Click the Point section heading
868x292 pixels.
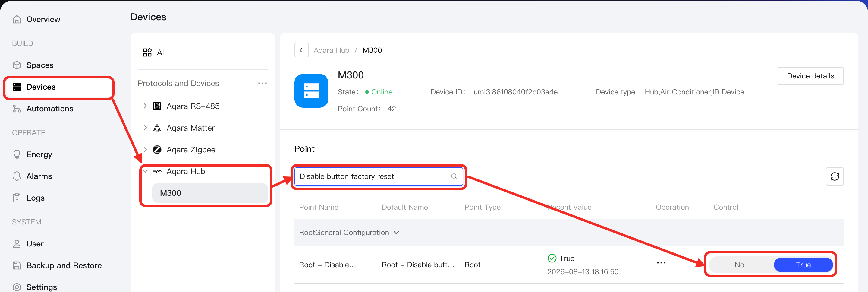click(x=304, y=149)
